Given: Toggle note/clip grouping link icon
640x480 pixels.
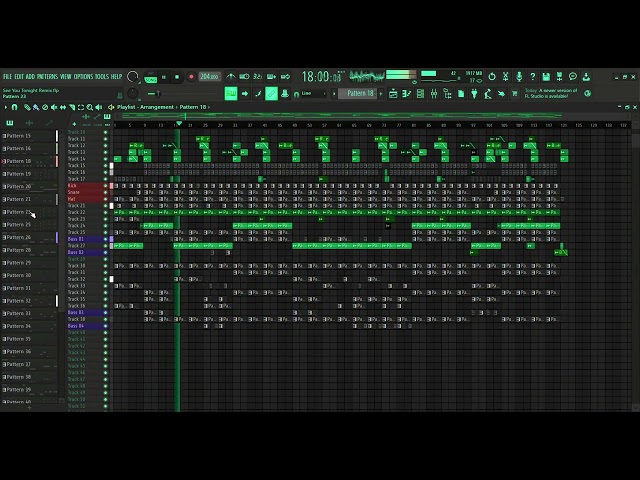Looking at the screenshot, I should coord(271,93).
